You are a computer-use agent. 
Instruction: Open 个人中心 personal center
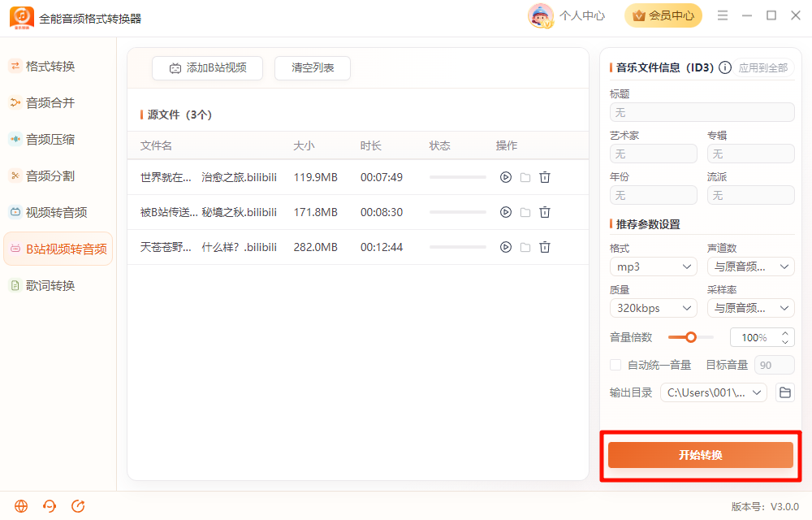click(582, 15)
